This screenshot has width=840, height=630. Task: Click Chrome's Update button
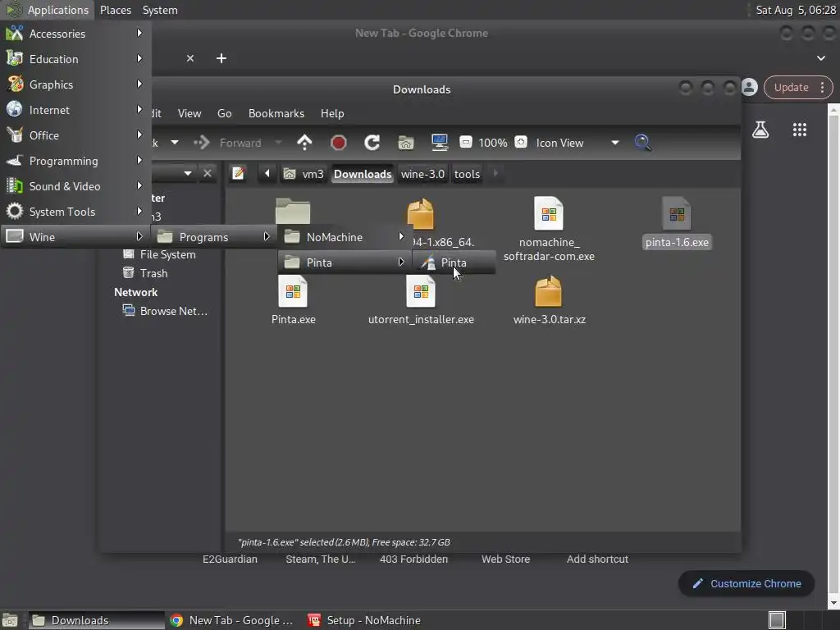[791, 87]
